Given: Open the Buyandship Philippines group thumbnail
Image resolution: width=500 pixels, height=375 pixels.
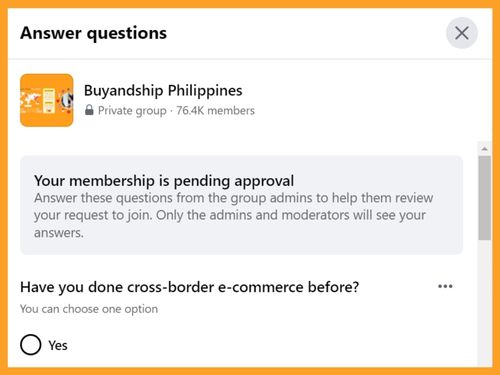Looking at the screenshot, I should click(47, 100).
